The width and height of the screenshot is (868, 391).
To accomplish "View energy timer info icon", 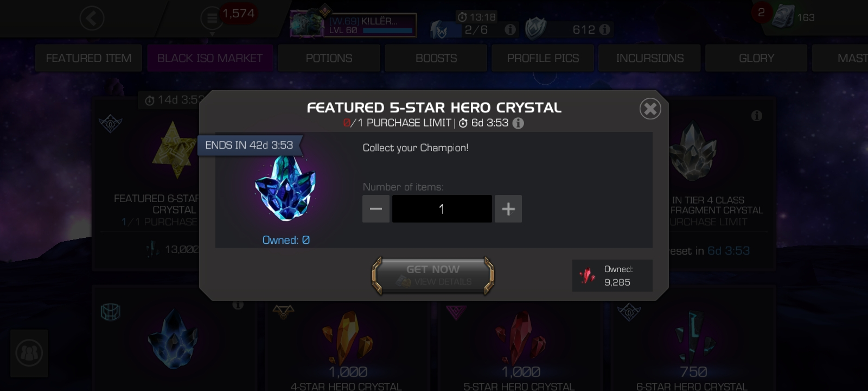I will pos(510,29).
